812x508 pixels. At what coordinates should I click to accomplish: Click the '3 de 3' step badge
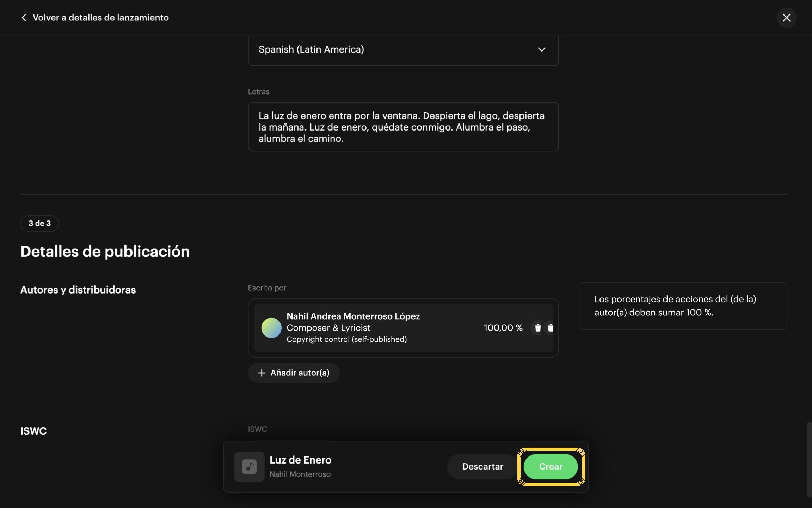[39, 223]
